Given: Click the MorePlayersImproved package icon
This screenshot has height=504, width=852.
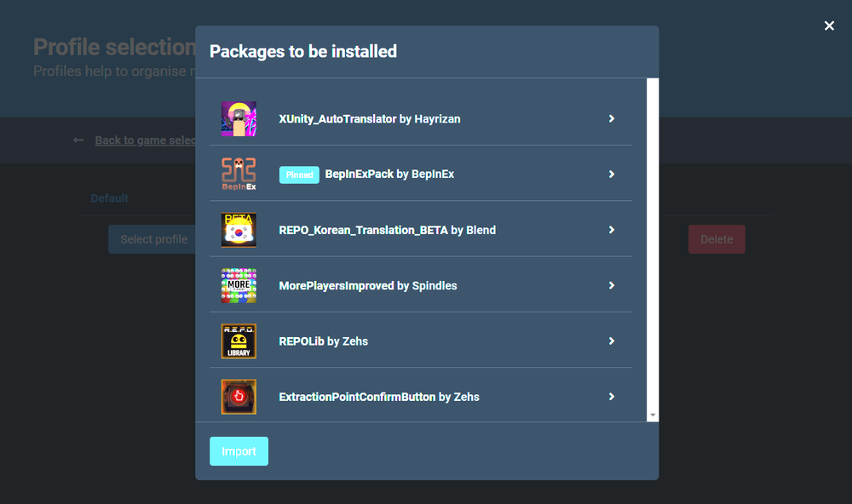Looking at the screenshot, I should click(239, 286).
